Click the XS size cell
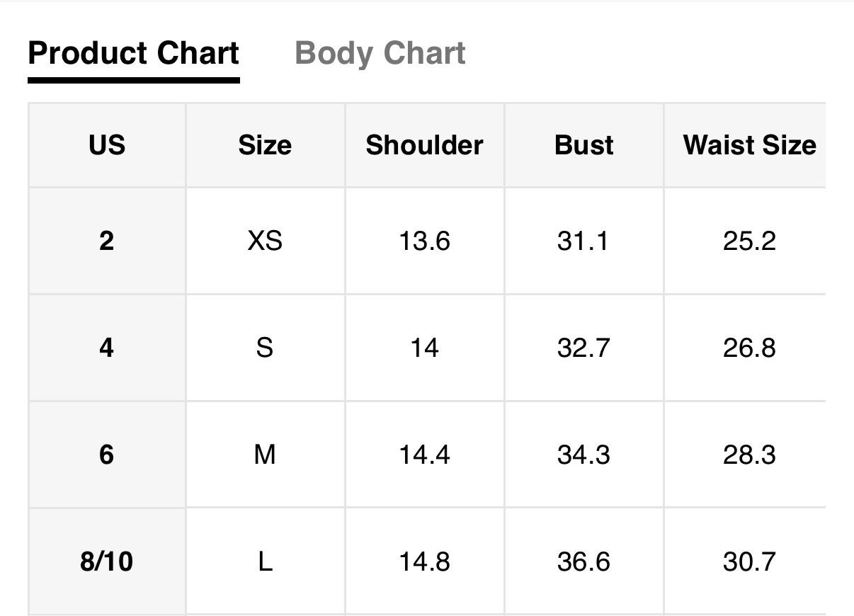This screenshot has height=616, width=854. point(265,241)
